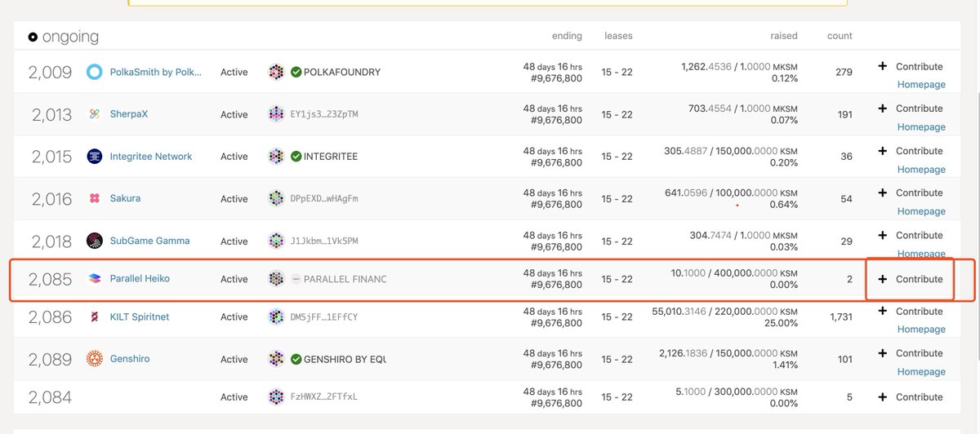This screenshot has height=434, width=980.
Task: Click the Parallel Heiko logo icon
Action: [x=95, y=279]
